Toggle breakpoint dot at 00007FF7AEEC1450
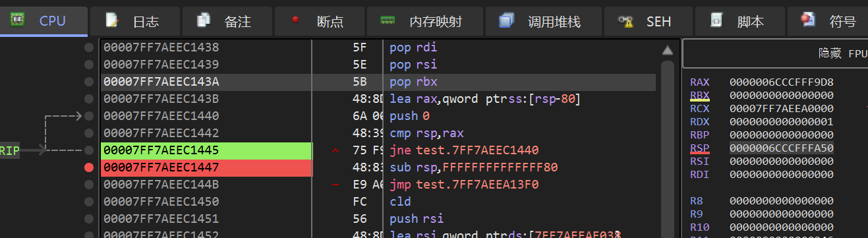 89,202
